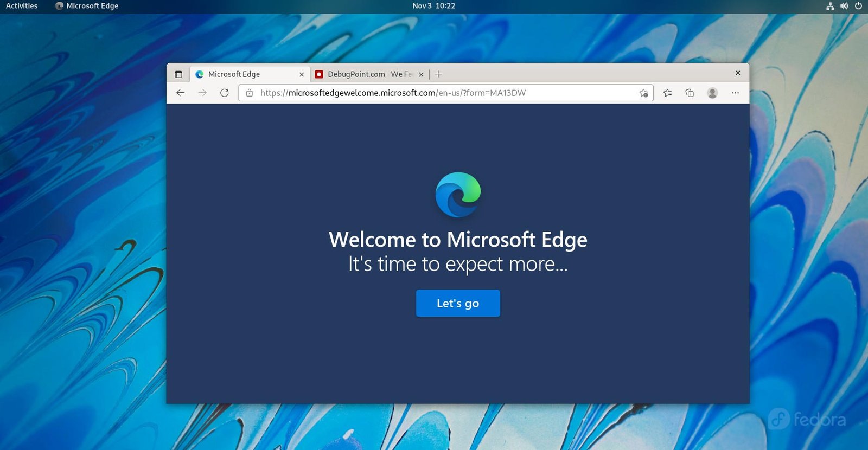The image size is (868, 450).
Task: Open the Collections icon
Action: pyautogui.click(x=690, y=93)
